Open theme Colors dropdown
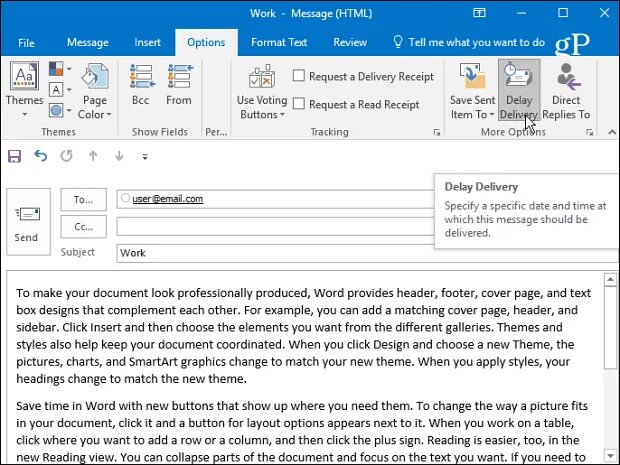The width and height of the screenshot is (620, 465). point(60,69)
